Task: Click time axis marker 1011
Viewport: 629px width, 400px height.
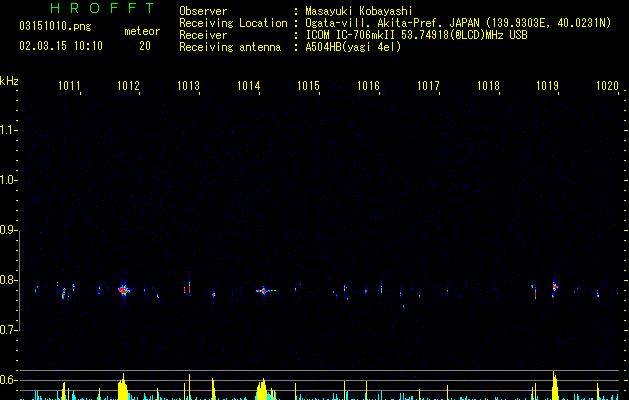Action: click(x=69, y=86)
